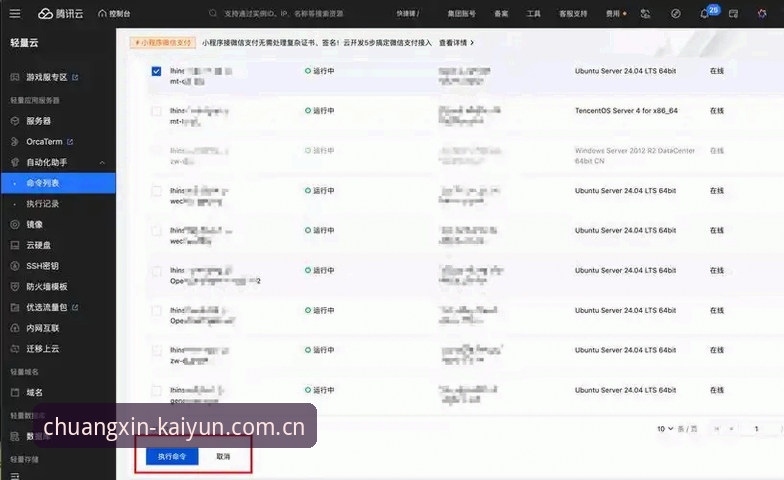Click the card icon next to the bell
The width and height of the screenshot is (784, 480).
click(734, 14)
